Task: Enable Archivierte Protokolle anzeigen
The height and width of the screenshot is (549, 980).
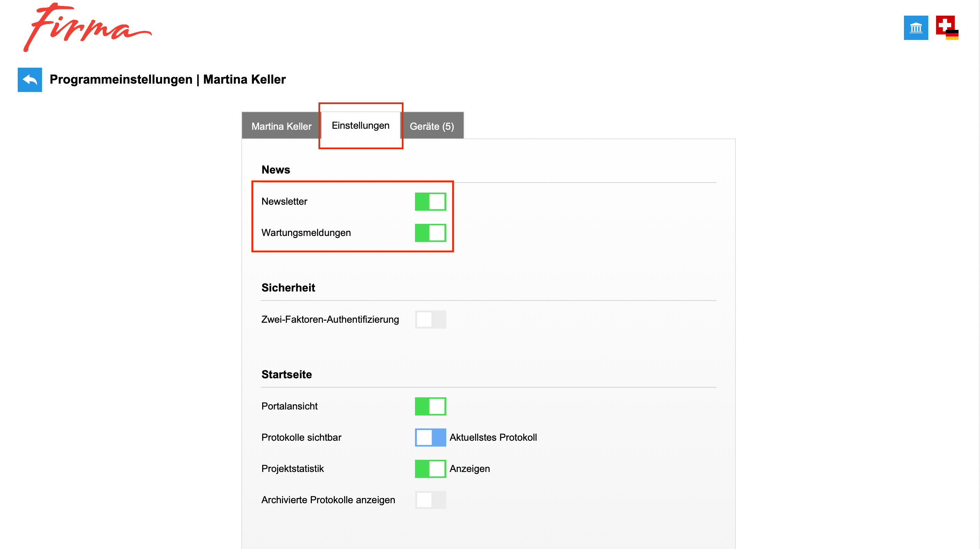Action: tap(430, 500)
